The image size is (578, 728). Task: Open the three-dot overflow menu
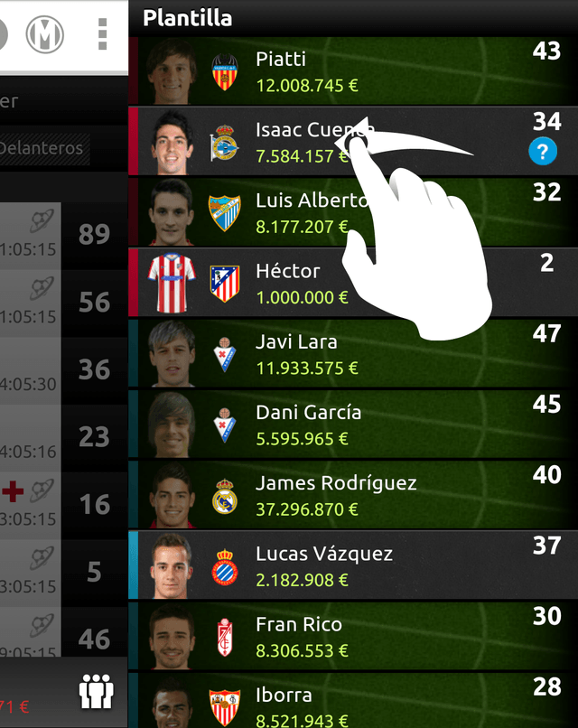point(103,34)
